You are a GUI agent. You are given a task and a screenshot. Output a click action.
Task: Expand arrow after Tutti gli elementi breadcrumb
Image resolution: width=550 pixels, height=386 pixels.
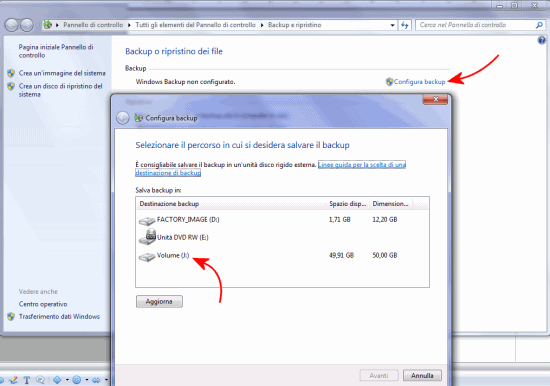tap(262, 25)
